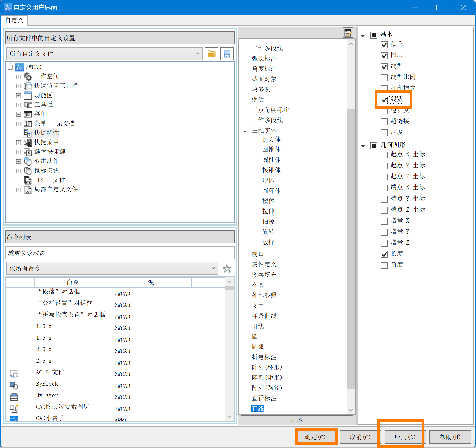Click the favorite star icon beside command filter
The height and width of the screenshot is (448, 476).
click(227, 269)
